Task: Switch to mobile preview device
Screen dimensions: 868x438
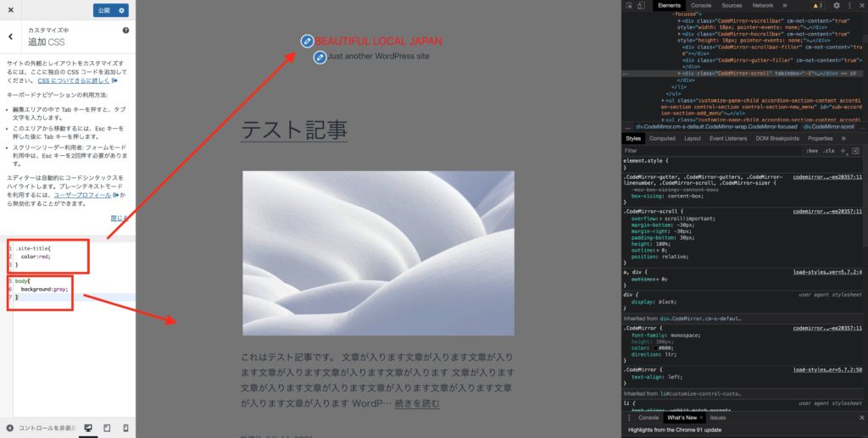Action: coord(125,428)
